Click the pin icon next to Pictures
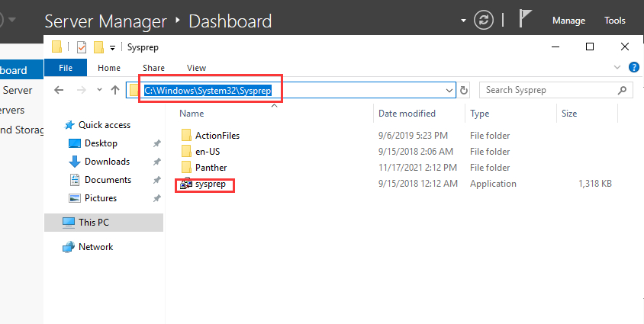 pos(157,198)
